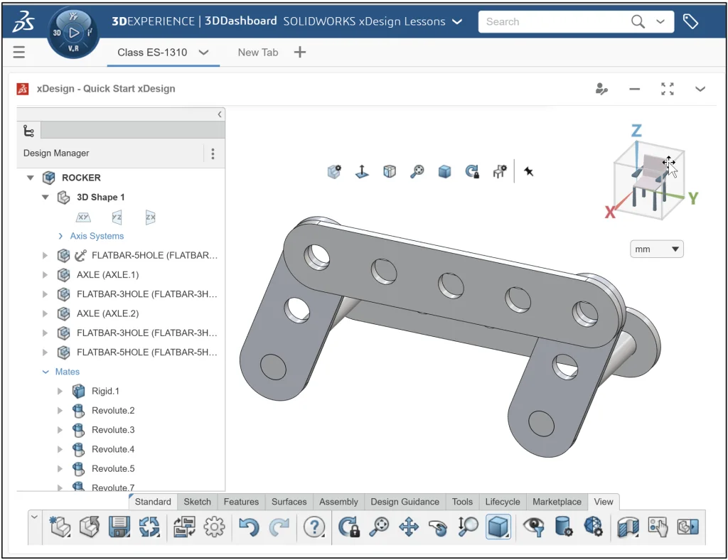Collapse the 3D Shape 1 tree node
This screenshot has height=560, width=728.
(45, 197)
